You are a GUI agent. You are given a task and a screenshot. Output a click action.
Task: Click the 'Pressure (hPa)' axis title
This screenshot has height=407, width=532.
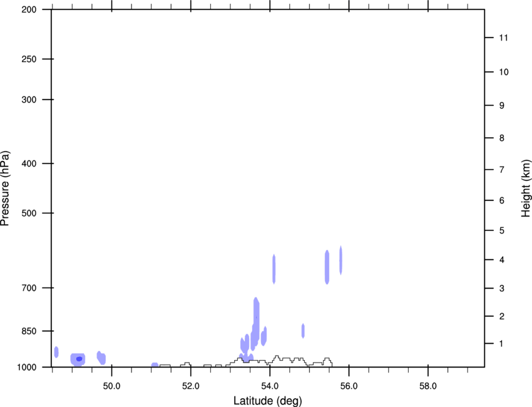coord(5,188)
